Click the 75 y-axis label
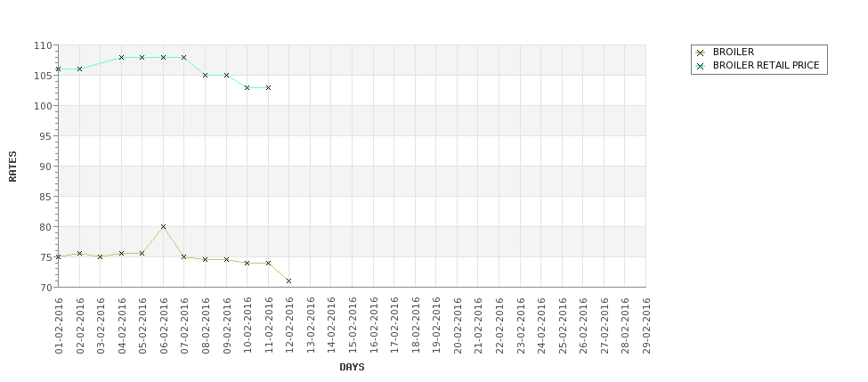 pyautogui.click(x=47, y=256)
